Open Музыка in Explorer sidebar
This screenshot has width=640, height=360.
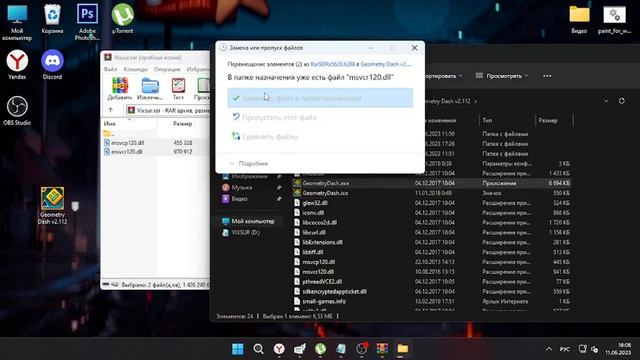(x=242, y=187)
